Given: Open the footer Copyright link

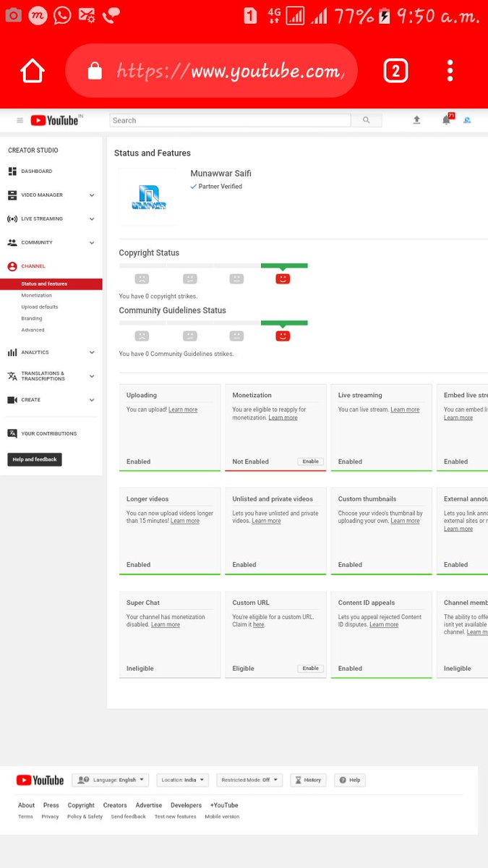Looking at the screenshot, I should pyautogui.click(x=81, y=805).
